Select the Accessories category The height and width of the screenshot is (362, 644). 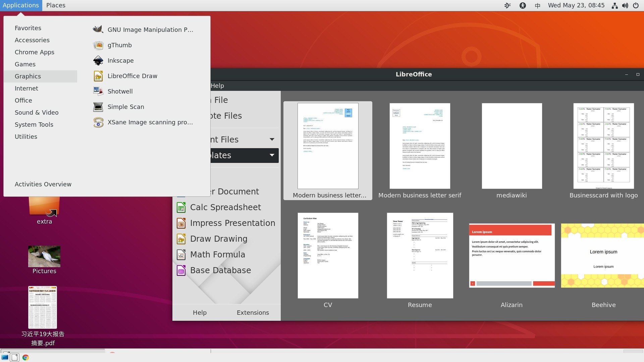pos(41,40)
